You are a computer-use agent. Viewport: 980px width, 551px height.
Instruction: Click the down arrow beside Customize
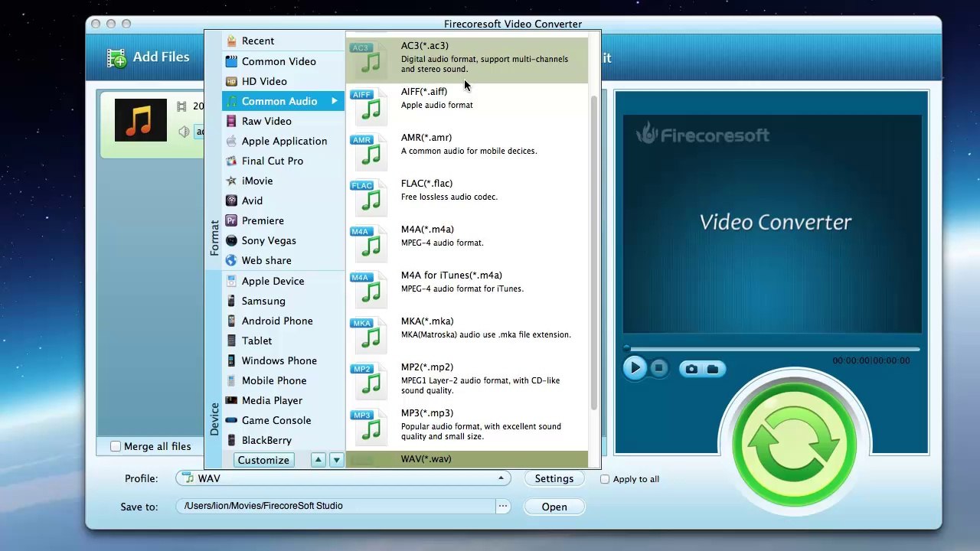point(336,460)
